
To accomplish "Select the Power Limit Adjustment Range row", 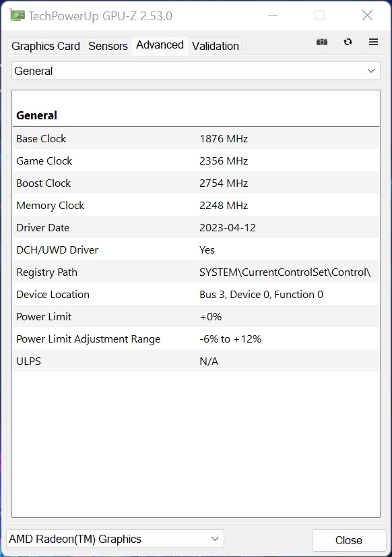I will tap(196, 339).
